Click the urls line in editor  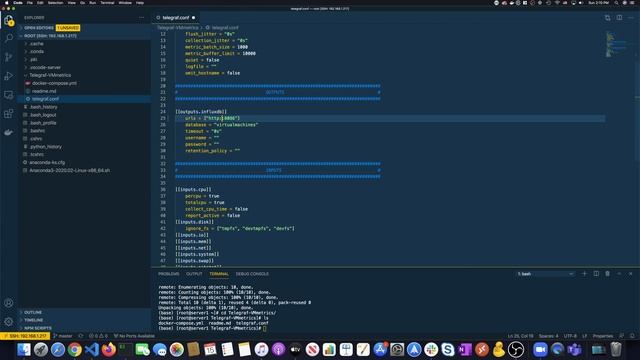pos(212,118)
